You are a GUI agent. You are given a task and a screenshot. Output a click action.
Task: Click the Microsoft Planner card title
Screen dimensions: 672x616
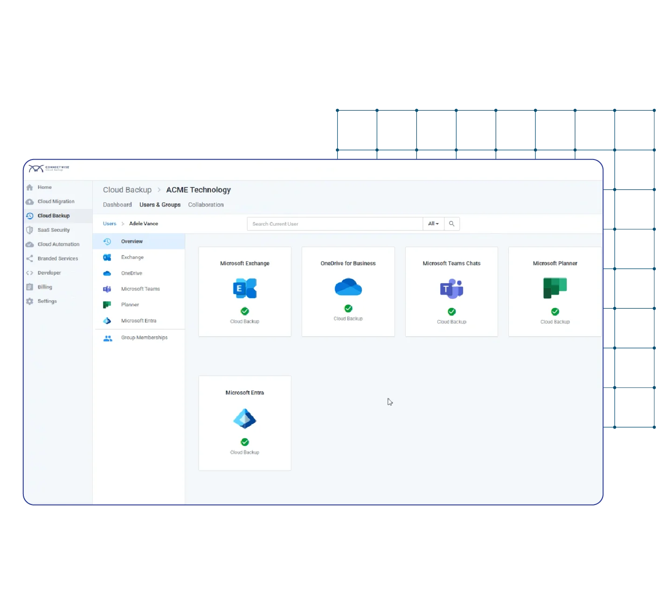pos(555,263)
